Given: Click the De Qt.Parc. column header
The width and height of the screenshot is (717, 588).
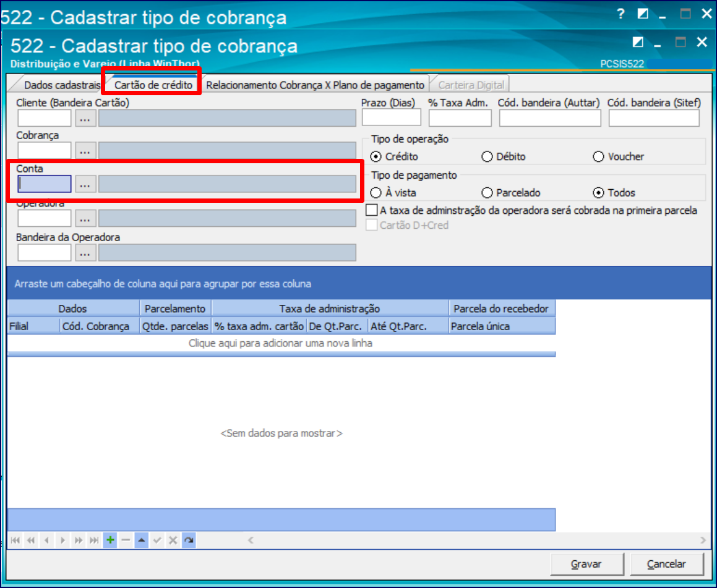Looking at the screenshot, I should [337, 326].
